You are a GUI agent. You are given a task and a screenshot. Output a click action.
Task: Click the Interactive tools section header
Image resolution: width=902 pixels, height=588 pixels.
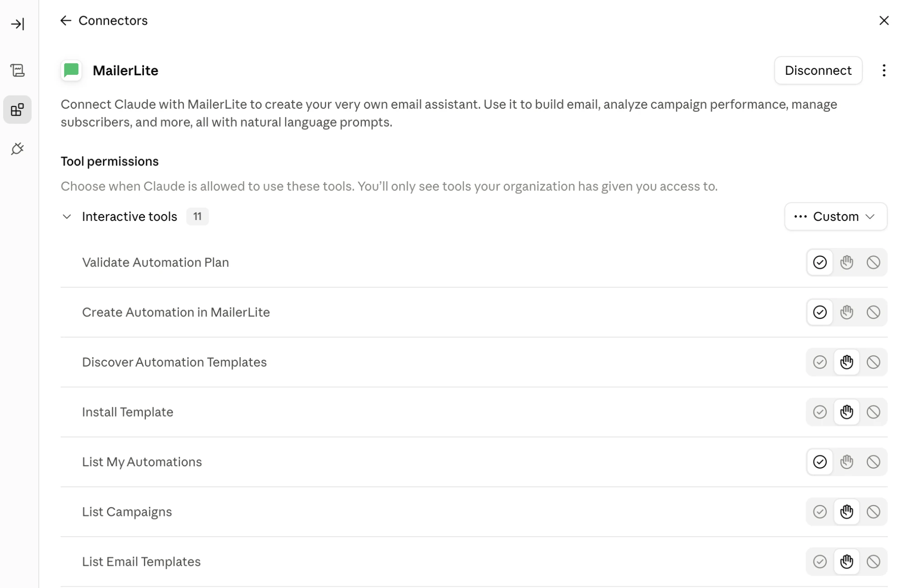(x=130, y=216)
